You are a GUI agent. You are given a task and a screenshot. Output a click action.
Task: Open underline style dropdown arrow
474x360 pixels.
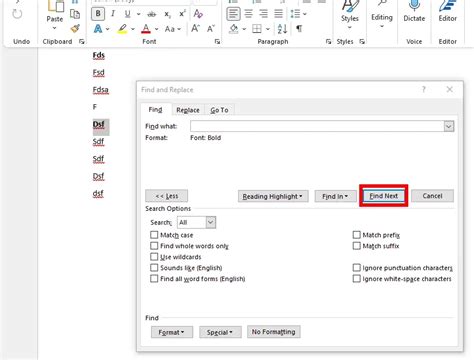coord(138,14)
